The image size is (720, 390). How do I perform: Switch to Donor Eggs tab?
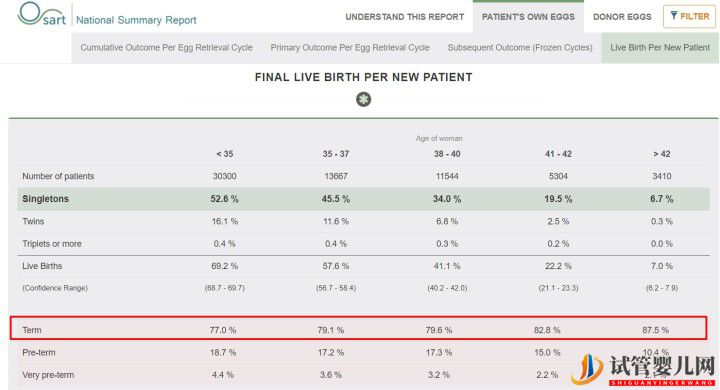click(x=622, y=17)
